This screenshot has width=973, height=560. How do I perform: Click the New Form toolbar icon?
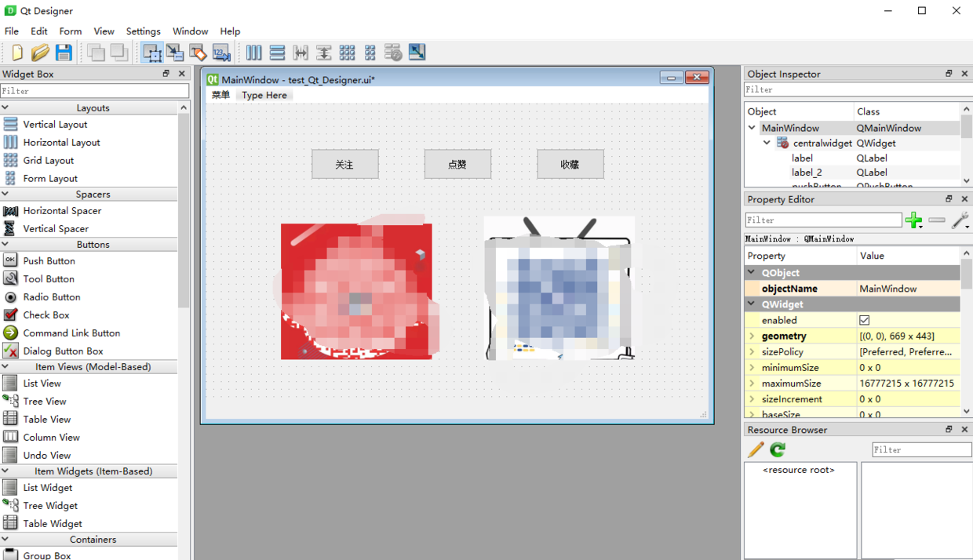tap(17, 53)
